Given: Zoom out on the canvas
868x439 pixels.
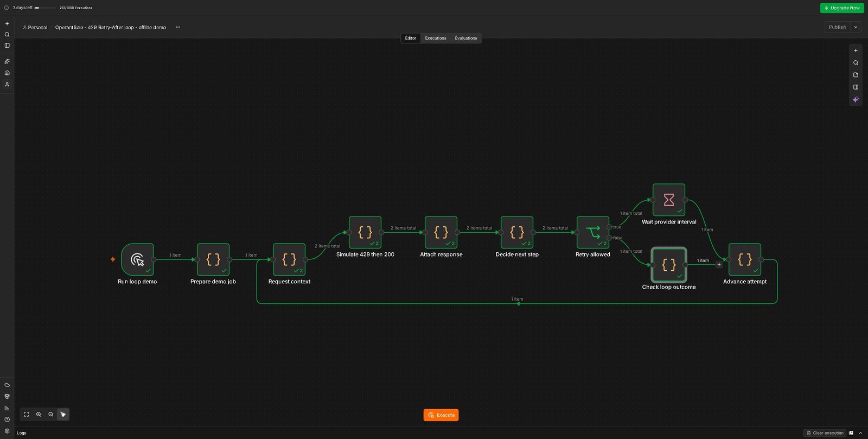Looking at the screenshot, I should pyautogui.click(x=51, y=415).
